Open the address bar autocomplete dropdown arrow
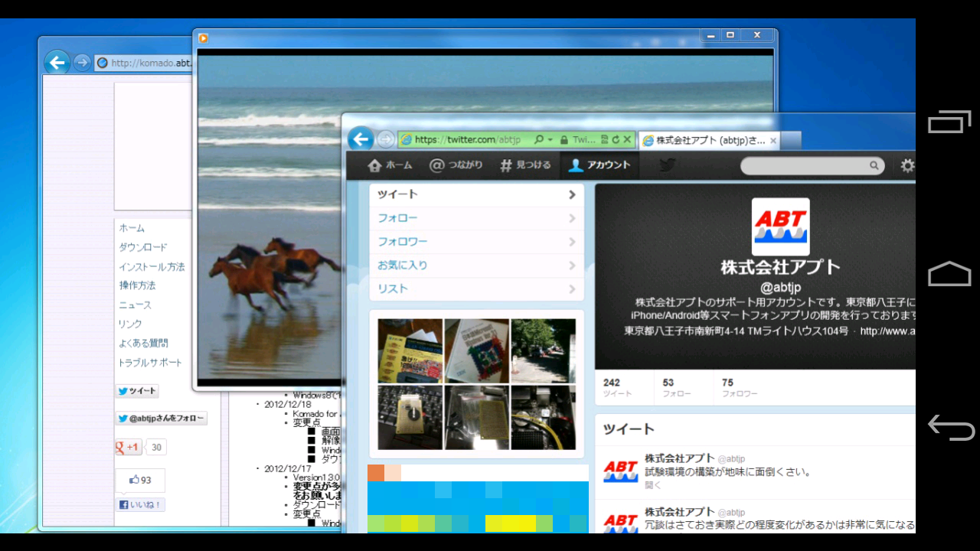The width and height of the screenshot is (980, 551). pyautogui.click(x=550, y=140)
